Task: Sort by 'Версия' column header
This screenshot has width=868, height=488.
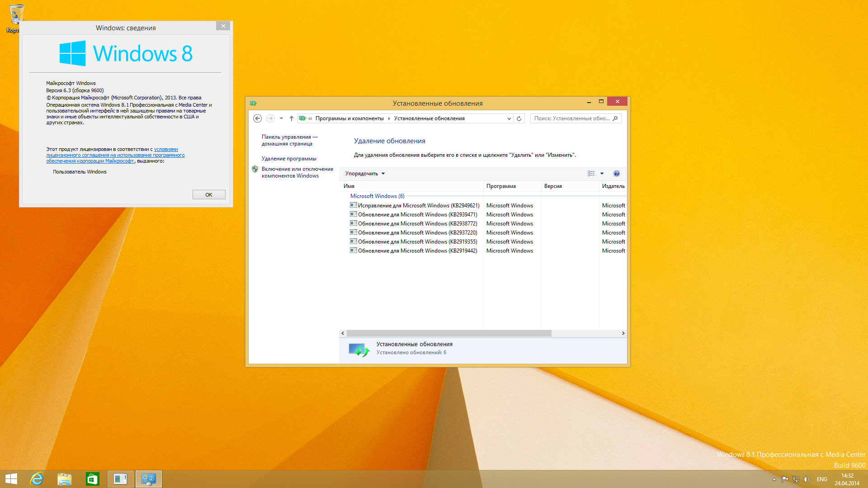Action: 570,186
